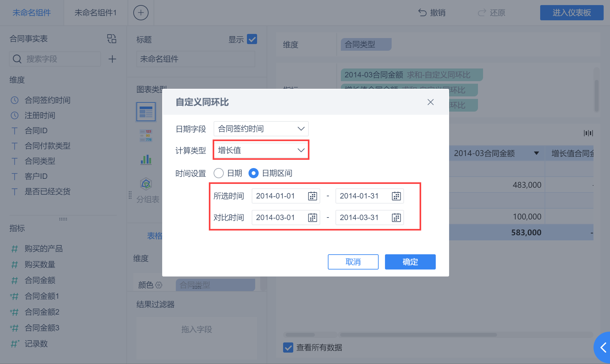Screen dimensions: 610x364
Task: Open the 日期字段 dropdown
Action: [261, 129]
